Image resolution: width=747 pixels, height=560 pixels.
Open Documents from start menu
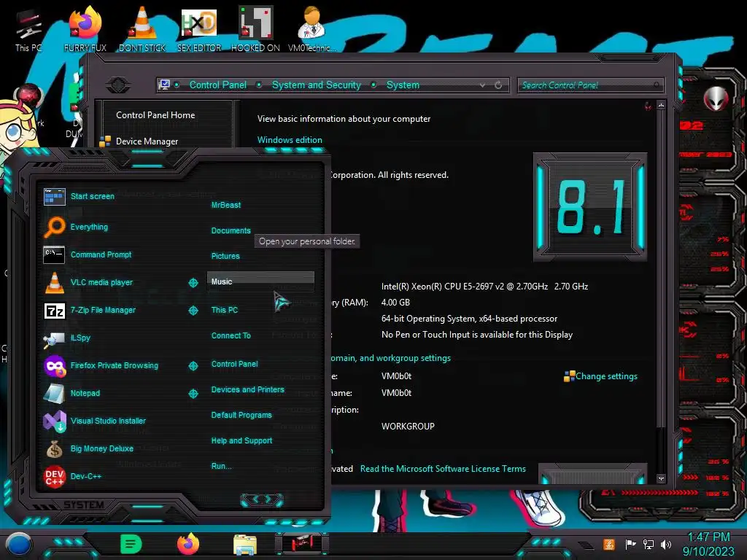(231, 230)
